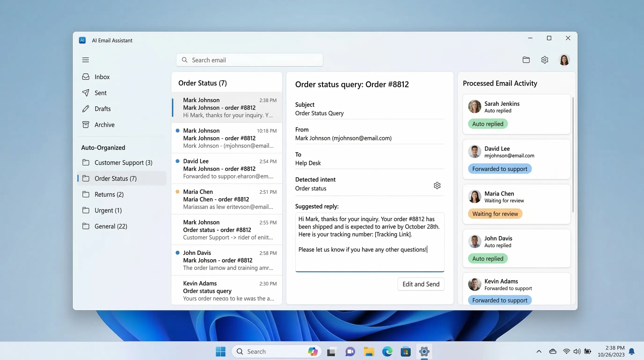
Task: Open application settings via the gear icon
Action: click(545, 60)
